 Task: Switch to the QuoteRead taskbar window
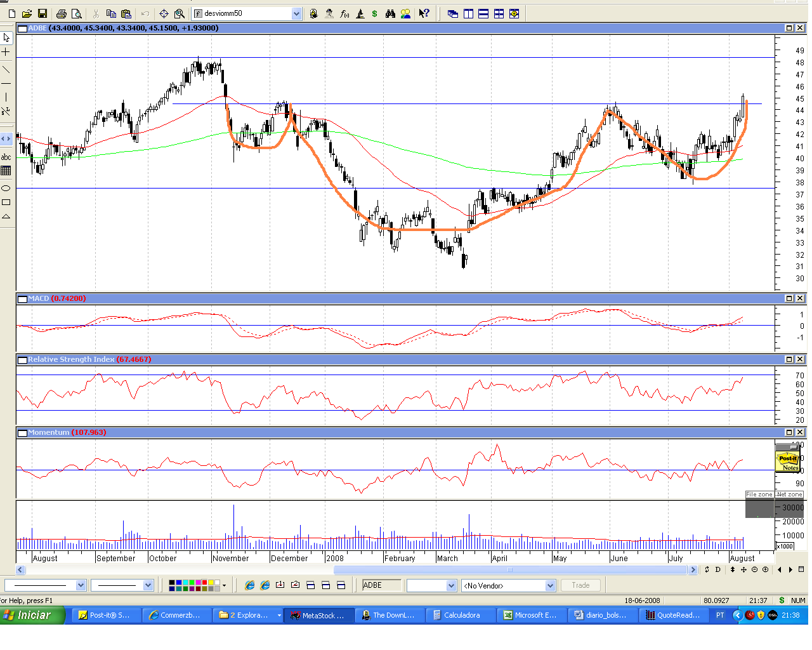pos(674,615)
